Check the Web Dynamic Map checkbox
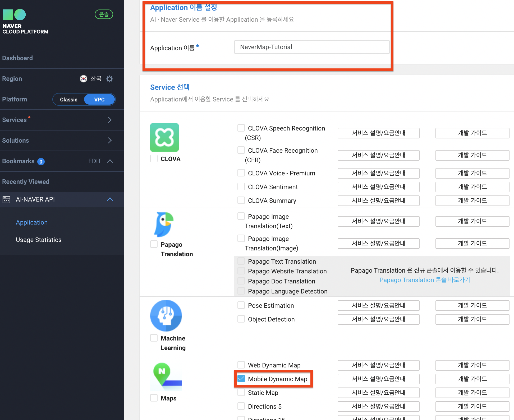514x420 pixels. pyautogui.click(x=241, y=365)
